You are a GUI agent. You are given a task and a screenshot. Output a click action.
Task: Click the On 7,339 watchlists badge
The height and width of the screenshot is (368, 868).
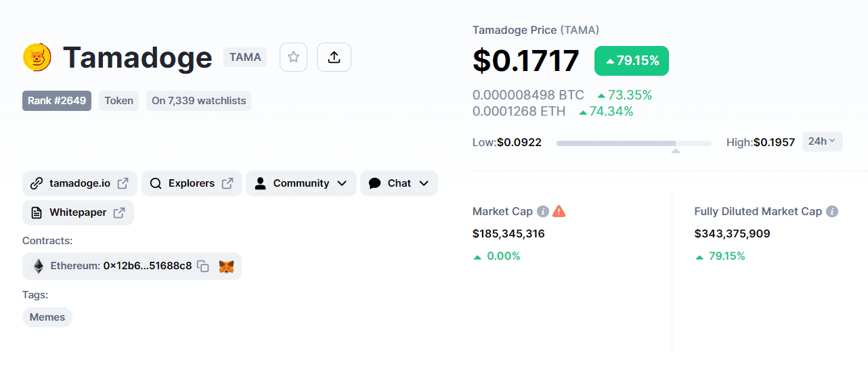[198, 101]
